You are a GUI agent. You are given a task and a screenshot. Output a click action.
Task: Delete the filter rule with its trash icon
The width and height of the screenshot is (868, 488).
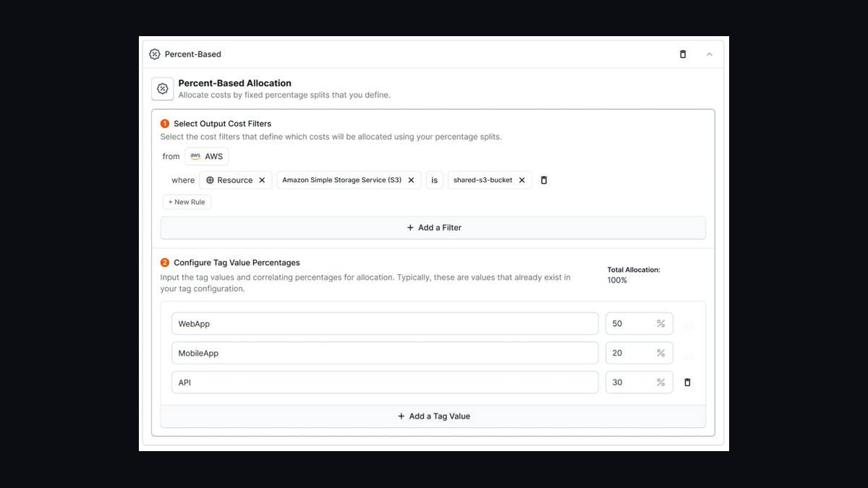coord(544,180)
